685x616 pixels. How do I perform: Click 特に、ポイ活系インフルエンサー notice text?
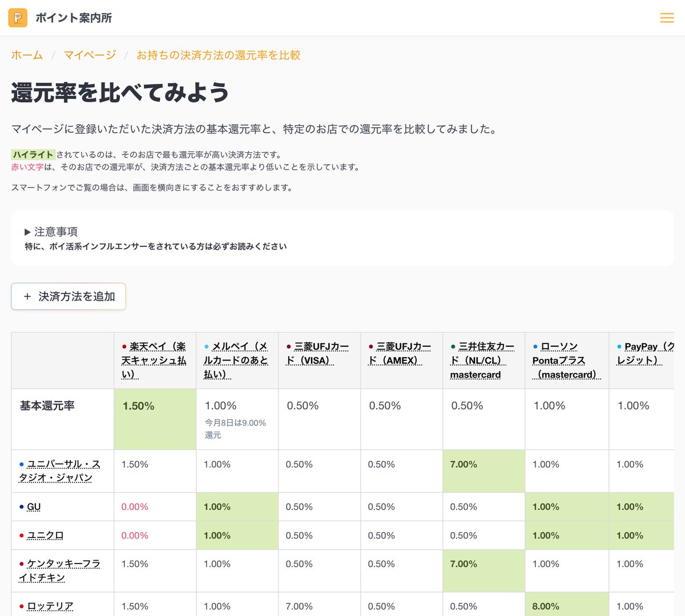(x=156, y=246)
